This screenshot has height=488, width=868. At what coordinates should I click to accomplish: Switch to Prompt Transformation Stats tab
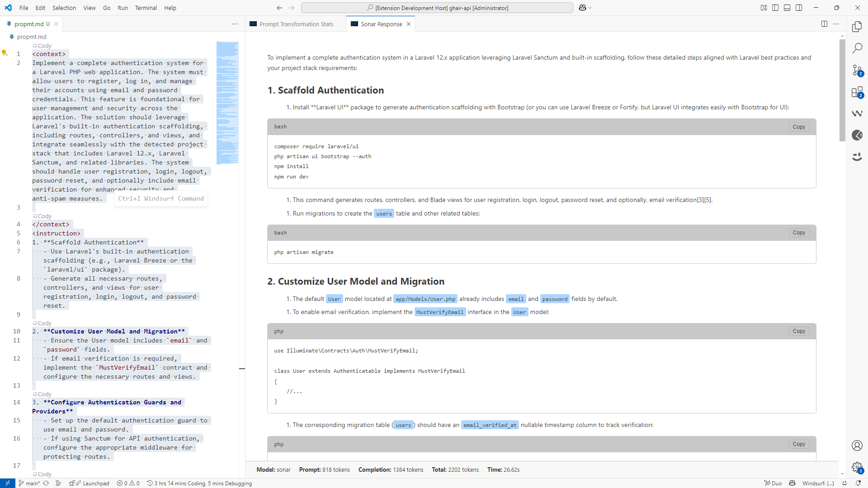[x=296, y=24]
